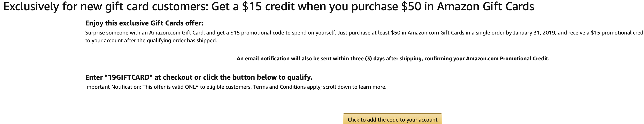Click "click the button below to qualify" text
This screenshot has width=644, height=124.
(258, 77)
